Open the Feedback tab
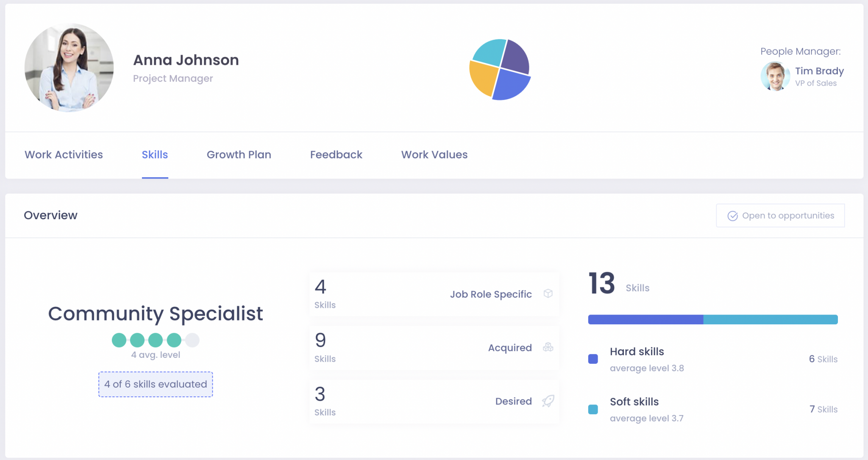The width and height of the screenshot is (868, 460). [x=336, y=155]
